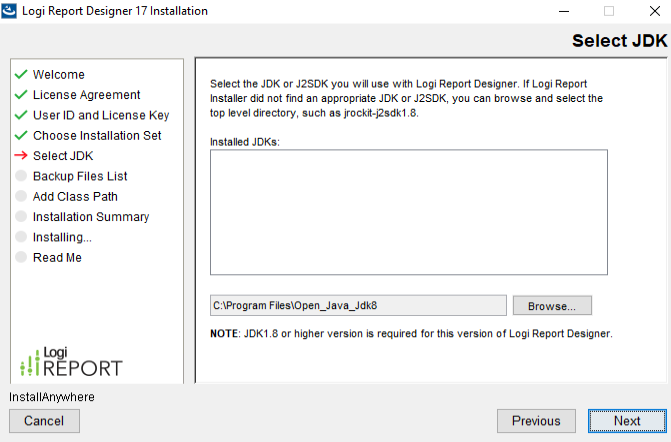
Task: Go back using the Previous button
Action: pyautogui.click(x=536, y=421)
